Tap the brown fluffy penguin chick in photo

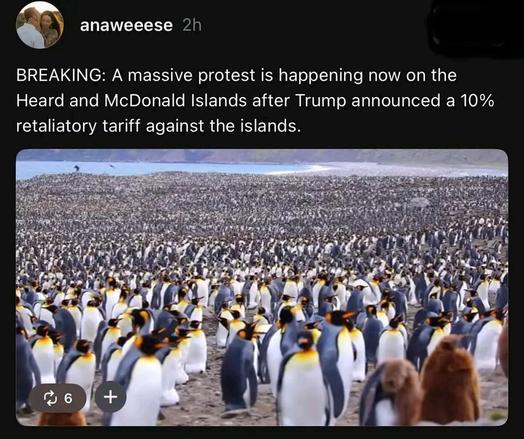[x=449, y=381]
